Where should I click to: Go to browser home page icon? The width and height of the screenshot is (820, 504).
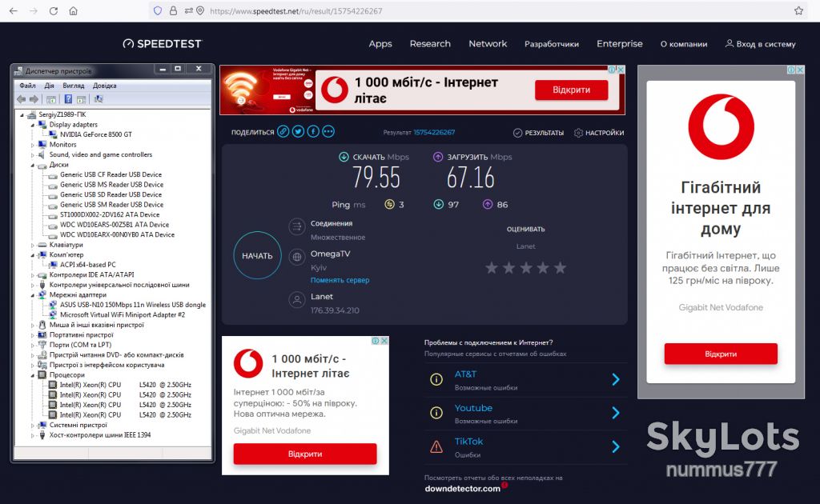(x=73, y=11)
